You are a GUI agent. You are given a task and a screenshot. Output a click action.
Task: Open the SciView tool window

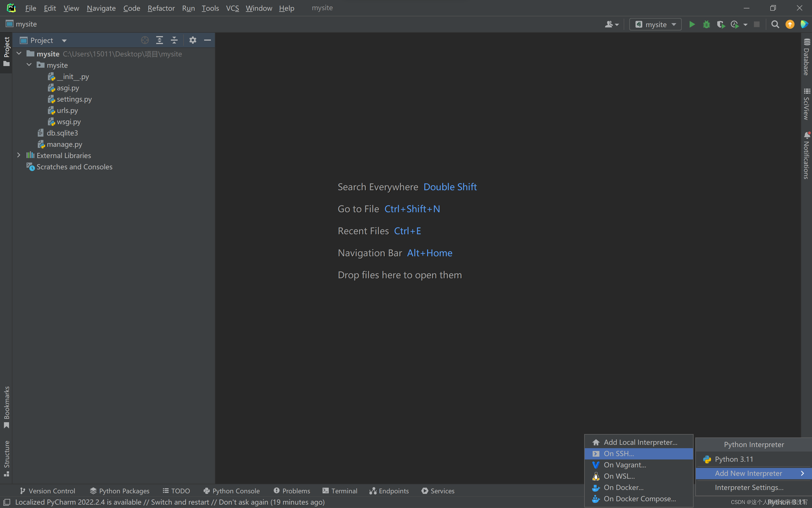coord(807,104)
